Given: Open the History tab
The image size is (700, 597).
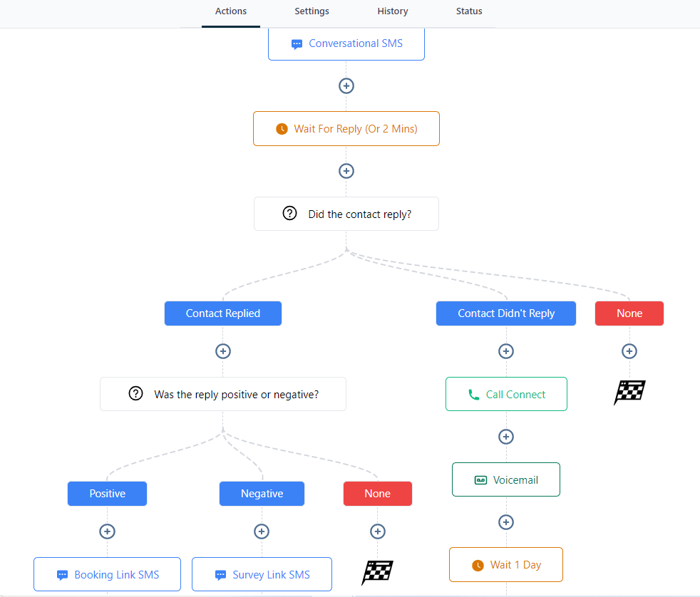Looking at the screenshot, I should [x=393, y=11].
